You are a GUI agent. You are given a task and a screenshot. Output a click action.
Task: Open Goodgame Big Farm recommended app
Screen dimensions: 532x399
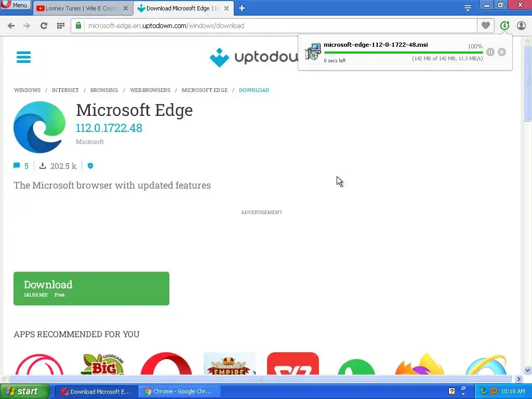coord(103,364)
